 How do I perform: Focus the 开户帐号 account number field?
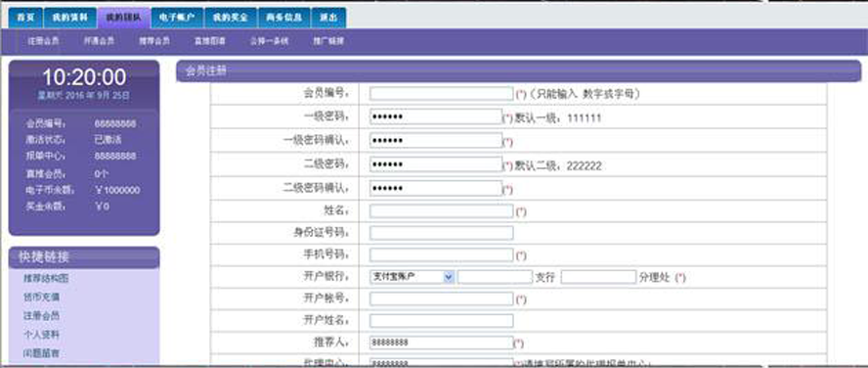(441, 299)
